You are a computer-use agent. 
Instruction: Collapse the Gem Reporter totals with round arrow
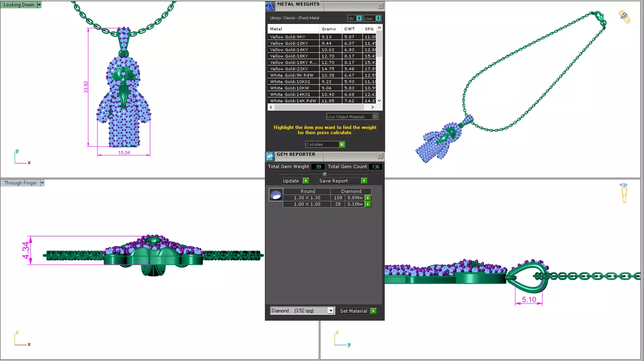click(x=324, y=174)
